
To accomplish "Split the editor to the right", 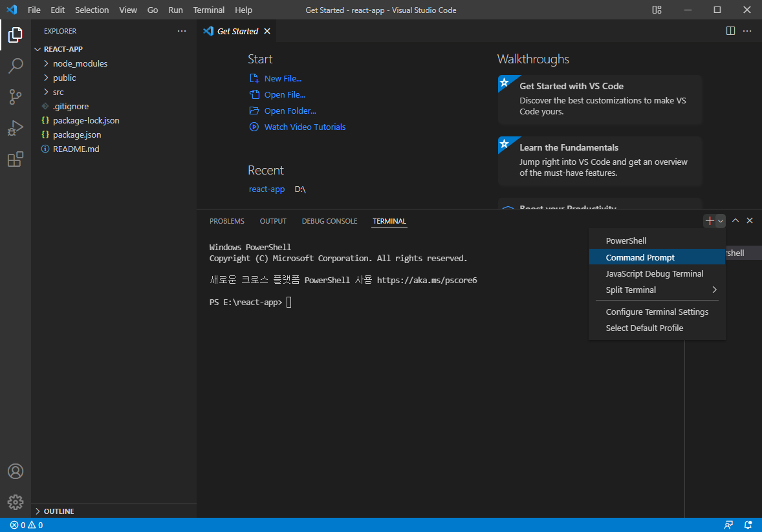I will click(730, 31).
